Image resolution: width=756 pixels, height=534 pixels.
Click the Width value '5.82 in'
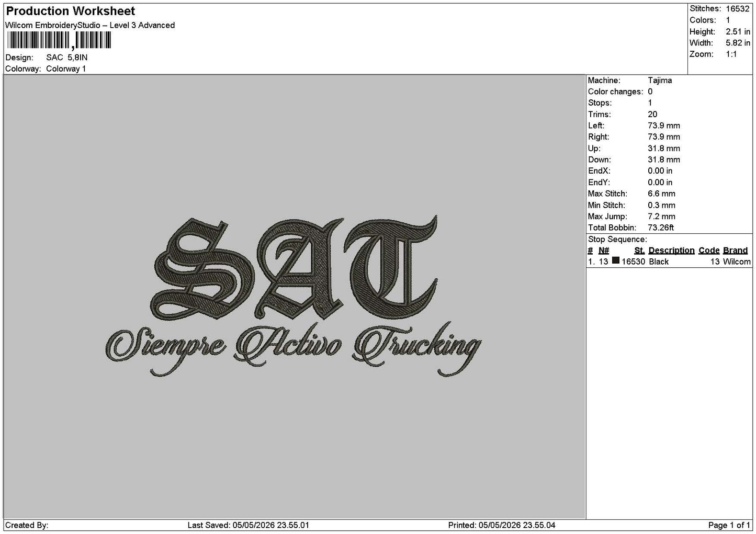pyautogui.click(x=738, y=43)
